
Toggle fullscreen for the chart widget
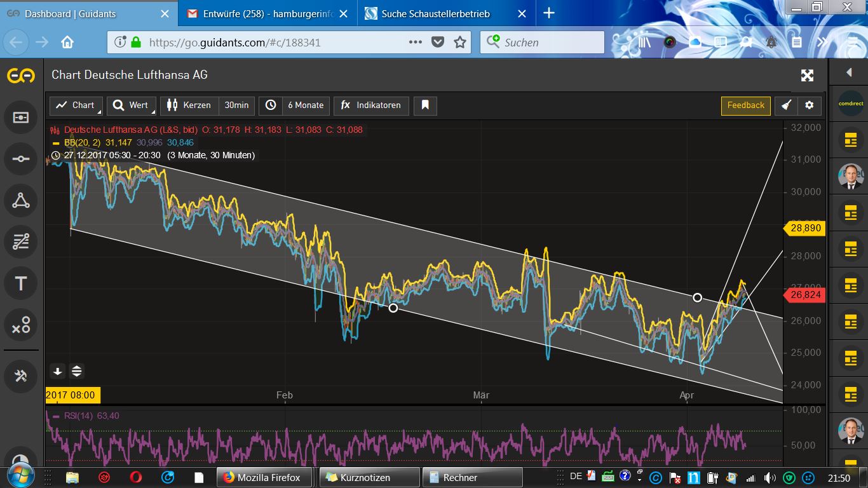[x=807, y=76]
